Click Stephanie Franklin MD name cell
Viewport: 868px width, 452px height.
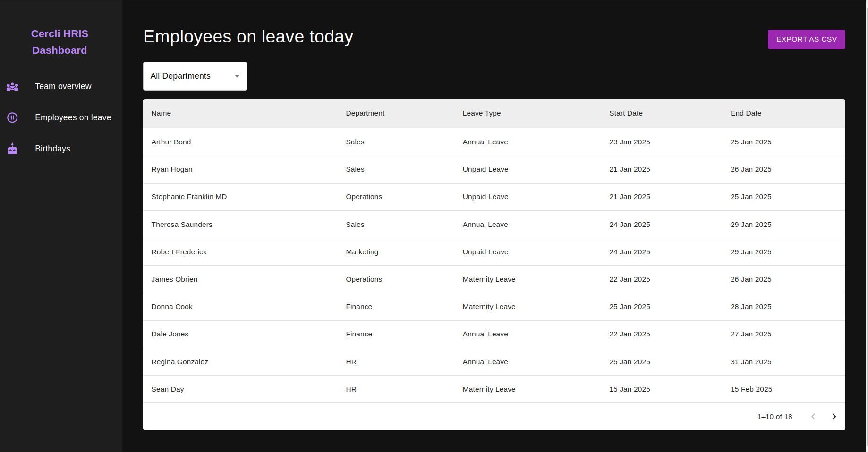coord(189,197)
